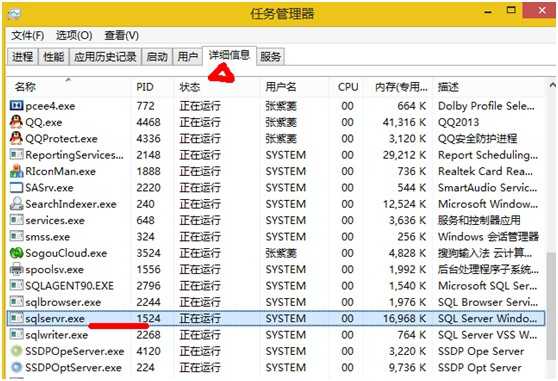Click the 9,736 K memory value

pyautogui.click(x=407, y=367)
